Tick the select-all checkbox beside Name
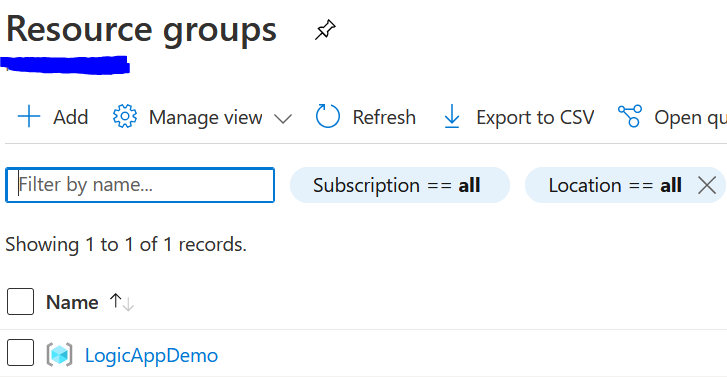727x377 pixels. pyautogui.click(x=20, y=301)
